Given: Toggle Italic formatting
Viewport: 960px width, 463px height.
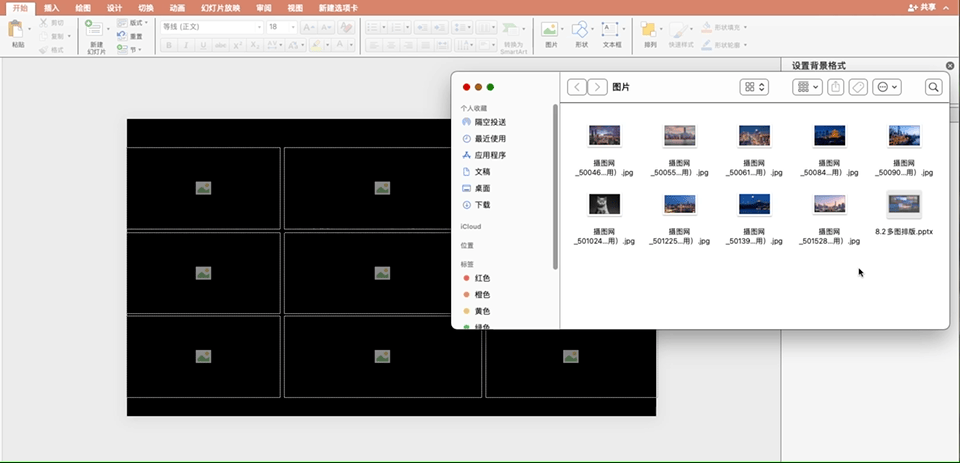Looking at the screenshot, I should [186, 45].
